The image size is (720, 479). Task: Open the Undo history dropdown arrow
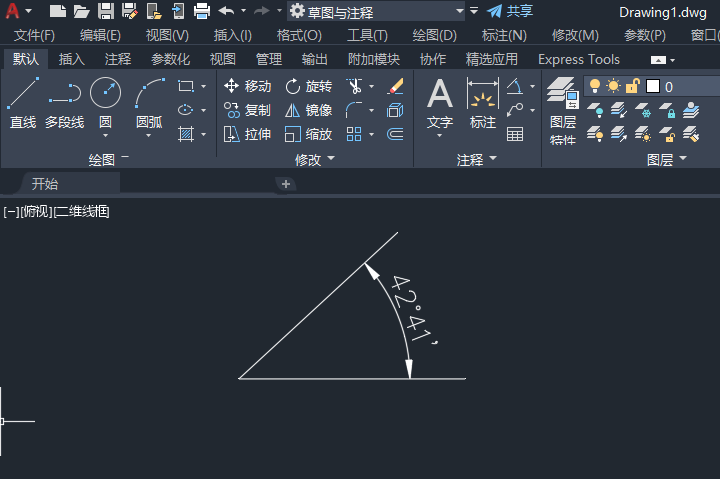point(243,11)
